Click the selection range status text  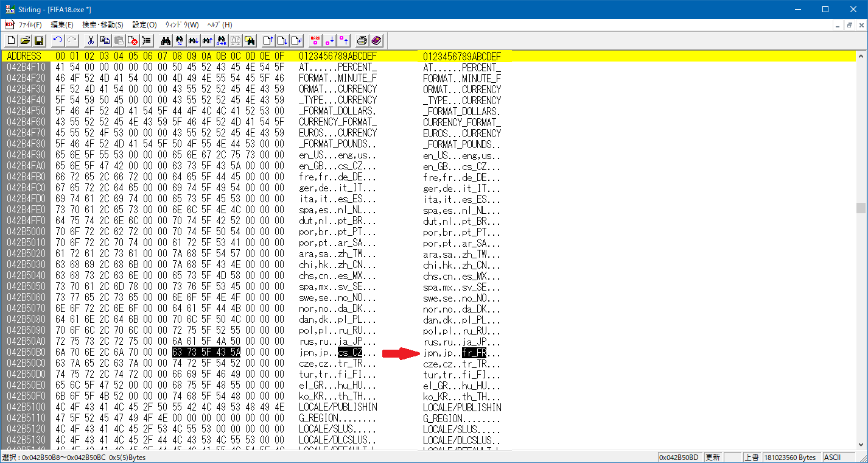point(74,458)
